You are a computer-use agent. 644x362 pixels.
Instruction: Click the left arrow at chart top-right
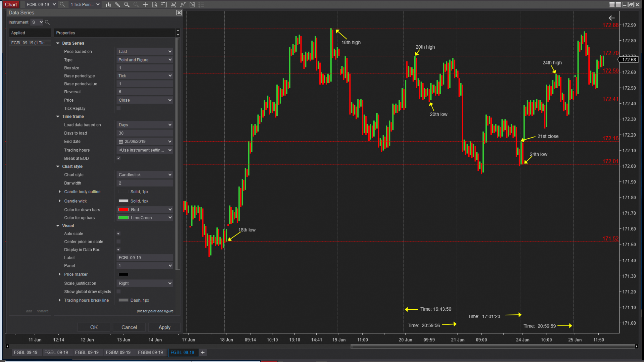[x=611, y=18]
